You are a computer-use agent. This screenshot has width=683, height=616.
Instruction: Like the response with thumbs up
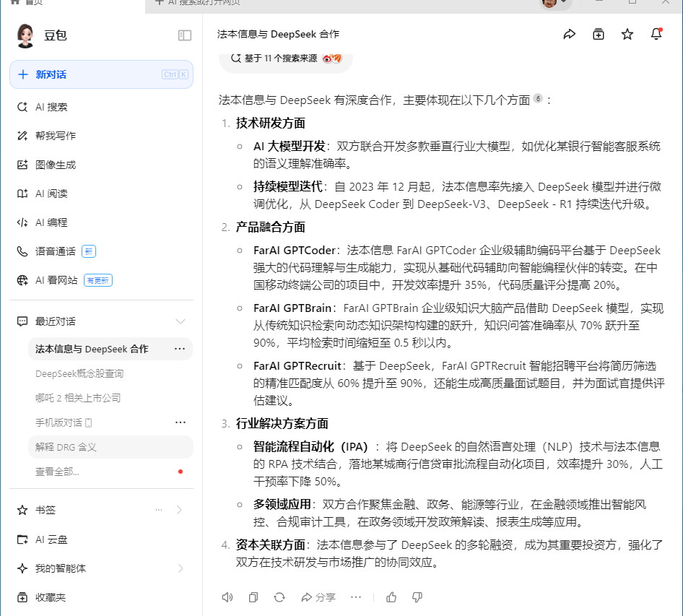pyautogui.click(x=391, y=597)
